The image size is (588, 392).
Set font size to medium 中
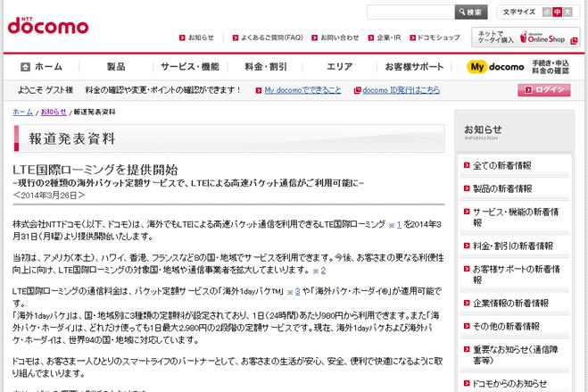pos(558,12)
